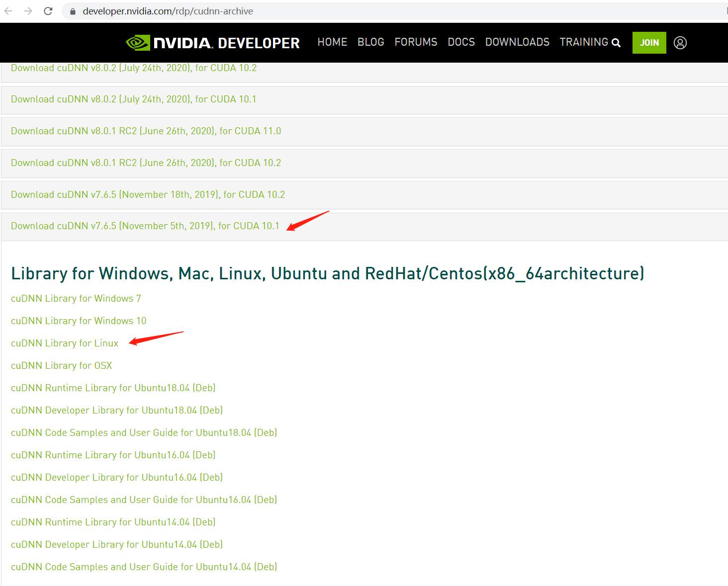Open the DOWNLOADS navigation item
Image resolution: width=728 pixels, height=586 pixels.
[517, 42]
